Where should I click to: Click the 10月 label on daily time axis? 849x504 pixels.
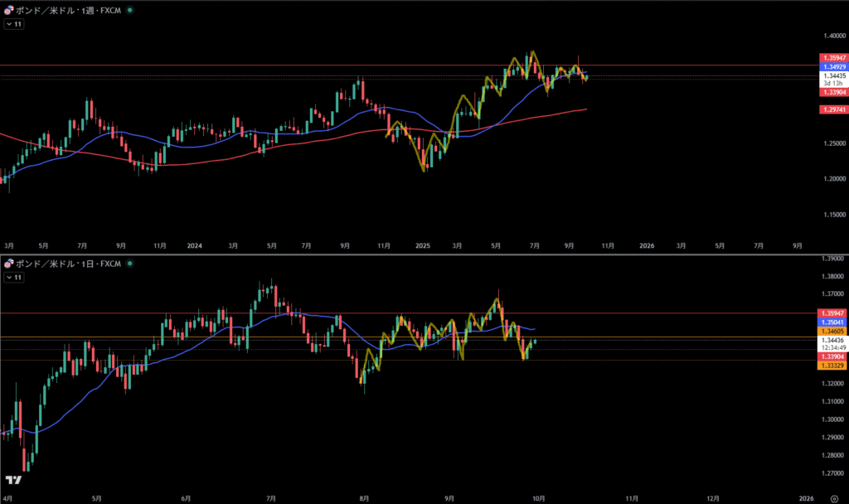pyautogui.click(x=537, y=498)
